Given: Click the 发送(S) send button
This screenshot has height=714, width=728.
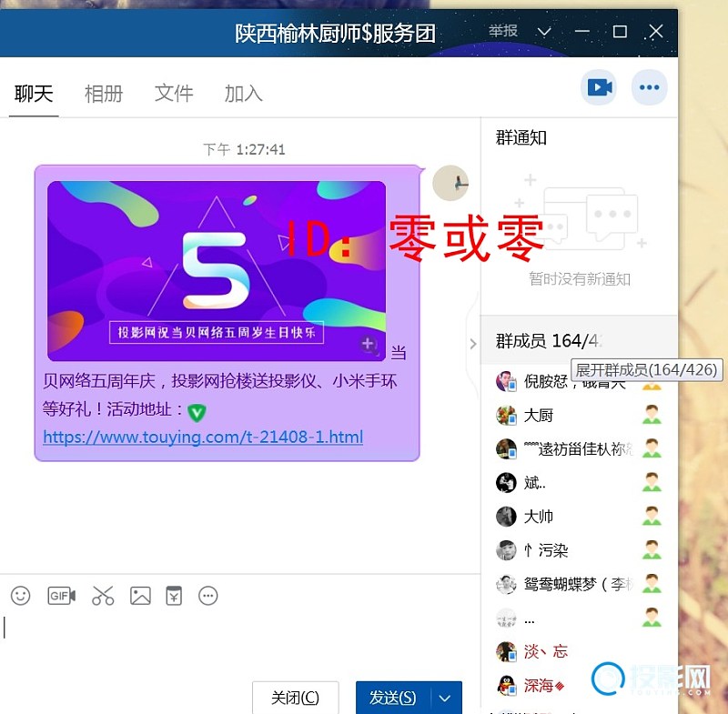Looking at the screenshot, I should coord(393,698).
